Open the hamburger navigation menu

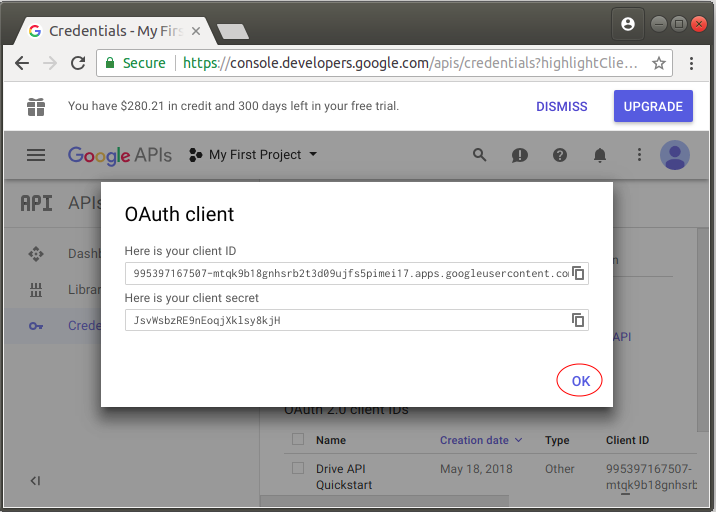click(36, 155)
